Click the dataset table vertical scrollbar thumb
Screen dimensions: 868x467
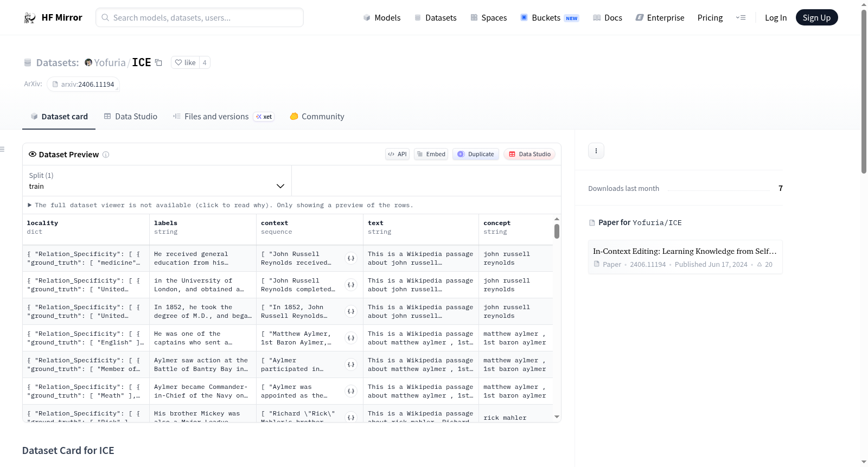(x=557, y=232)
